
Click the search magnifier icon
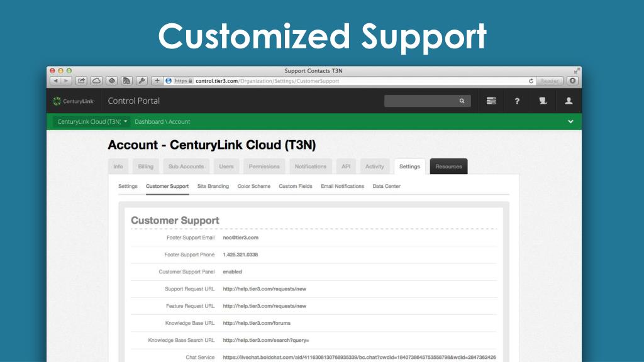pyautogui.click(x=462, y=101)
